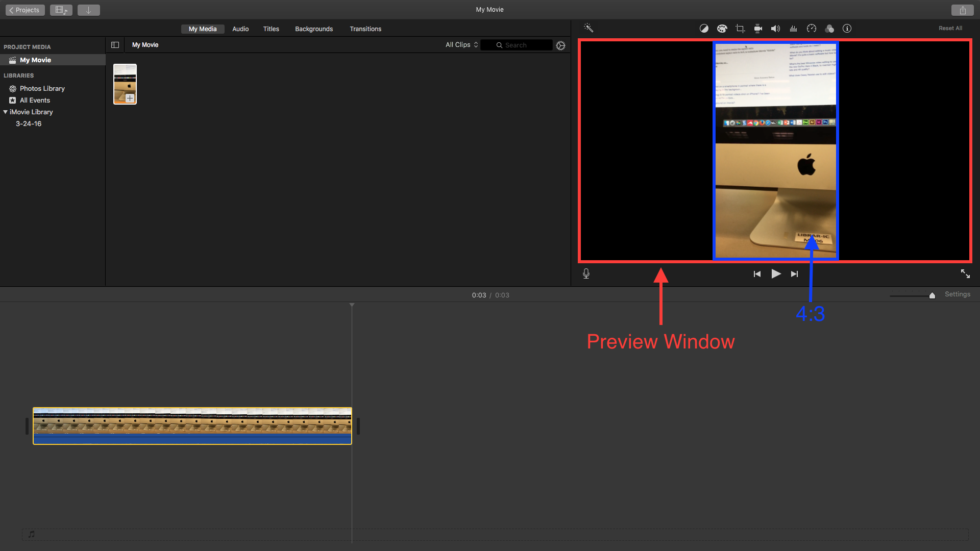Screen dimensions: 980x551
Task: Open browser settings gear menu
Action: tap(560, 45)
